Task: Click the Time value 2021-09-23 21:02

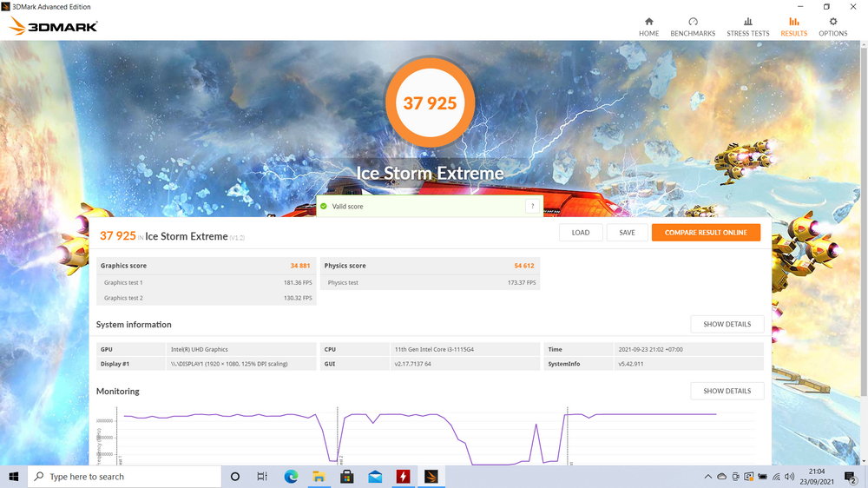Action: point(650,350)
